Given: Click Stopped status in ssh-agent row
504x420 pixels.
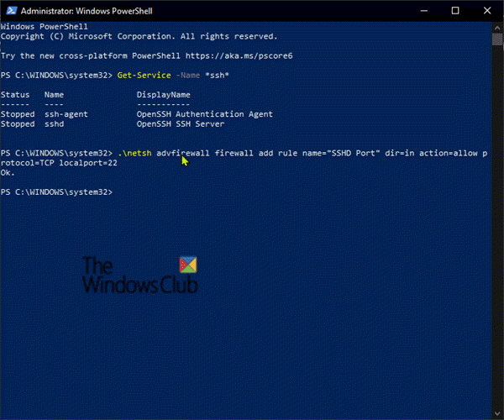Looking at the screenshot, I should [x=18, y=114].
